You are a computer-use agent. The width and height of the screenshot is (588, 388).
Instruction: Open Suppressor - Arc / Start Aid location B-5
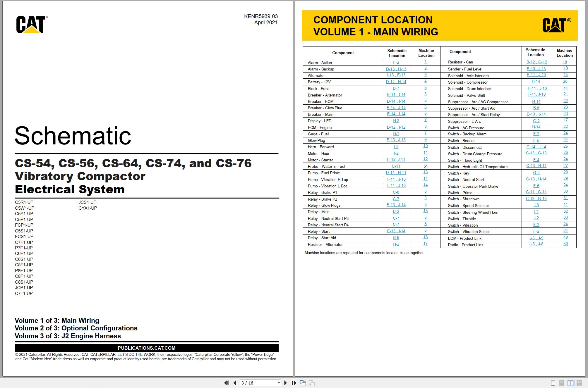[x=536, y=108]
